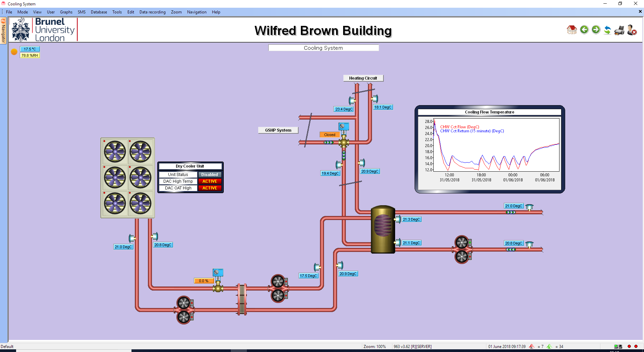644x352 pixels.
Task: Open the Data recording menu
Action: tap(152, 12)
